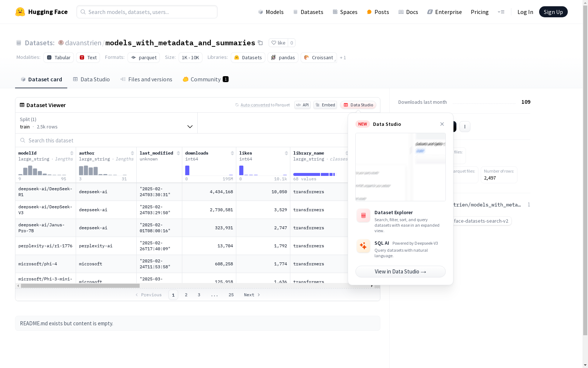Switch to the Data Studio tab
The image size is (588, 368).
pyautogui.click(x=92, y=79)
